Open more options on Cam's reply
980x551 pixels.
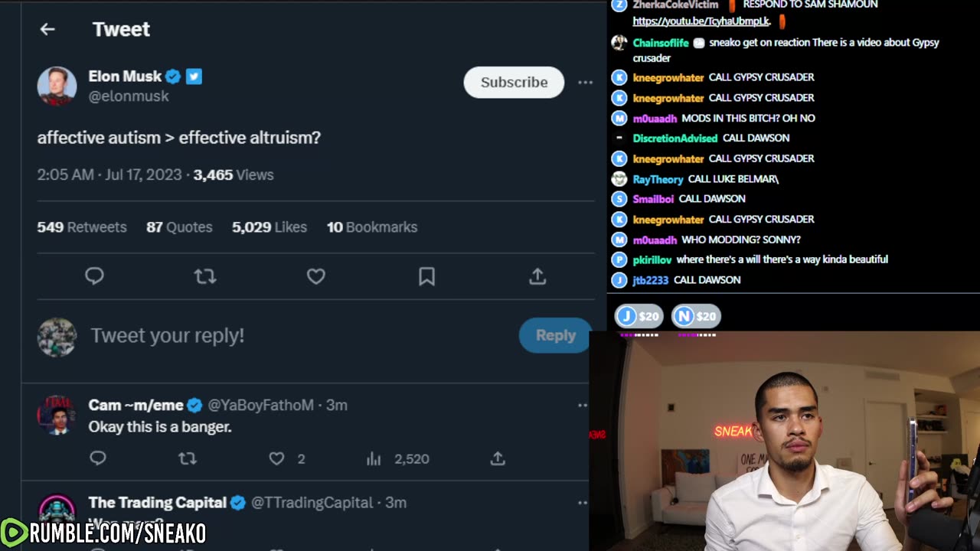[x=582, y=405]
